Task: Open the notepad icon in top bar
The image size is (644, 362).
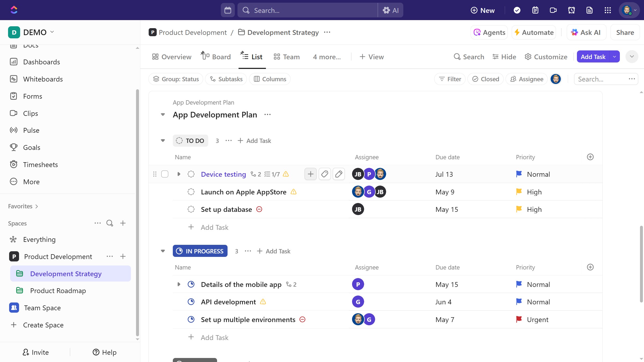Action: pos(535,10)
